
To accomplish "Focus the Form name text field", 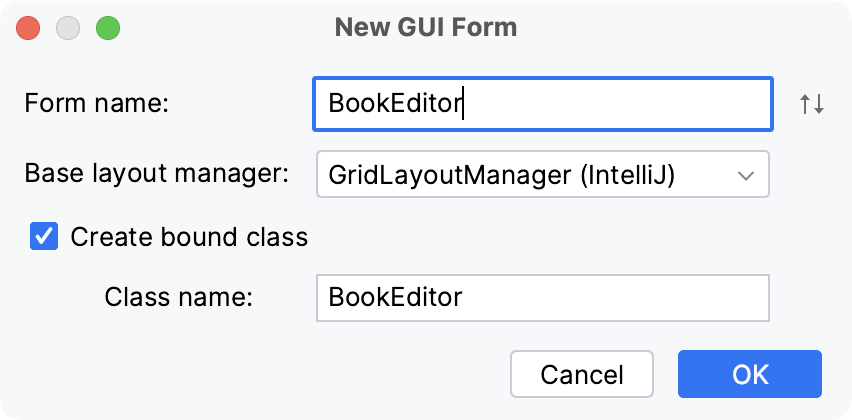I will coord(620,104).
